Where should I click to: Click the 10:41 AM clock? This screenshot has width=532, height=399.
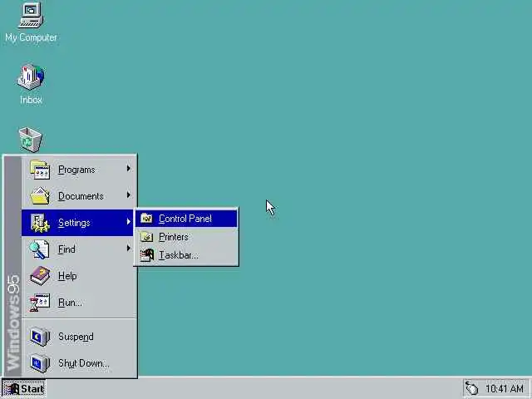tap(505, 388)
